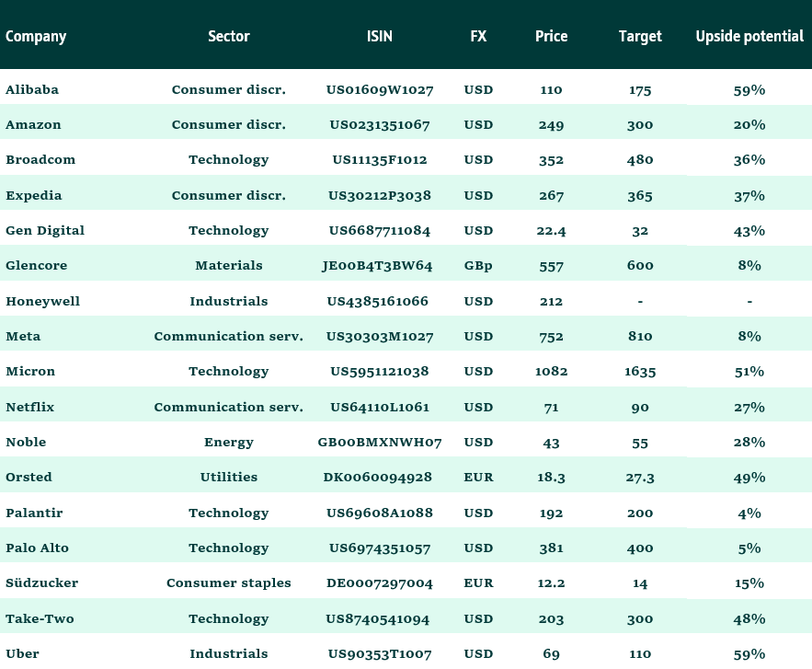Screen dimensions: 812x669
Task: Click the ISIN column header
Action: (x=380, y=36)
